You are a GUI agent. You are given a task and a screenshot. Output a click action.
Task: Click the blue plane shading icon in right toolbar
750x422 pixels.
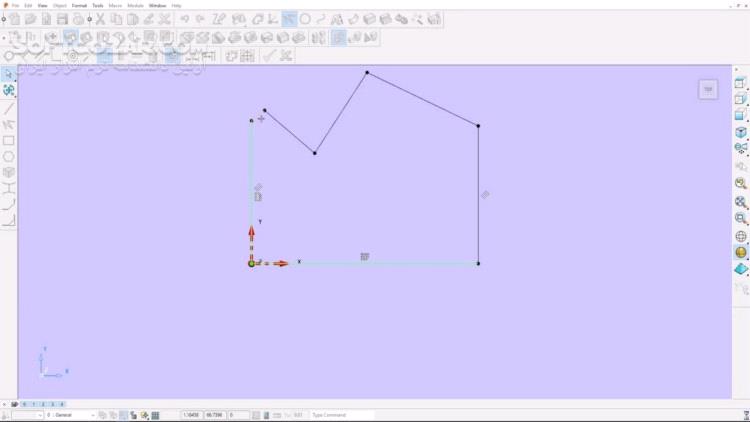point(740,269)
